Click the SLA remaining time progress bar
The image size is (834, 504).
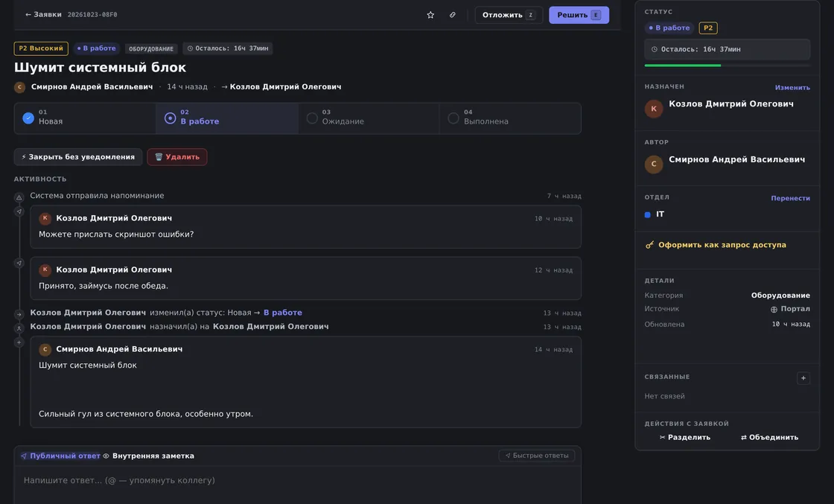(x=727, y=66)
